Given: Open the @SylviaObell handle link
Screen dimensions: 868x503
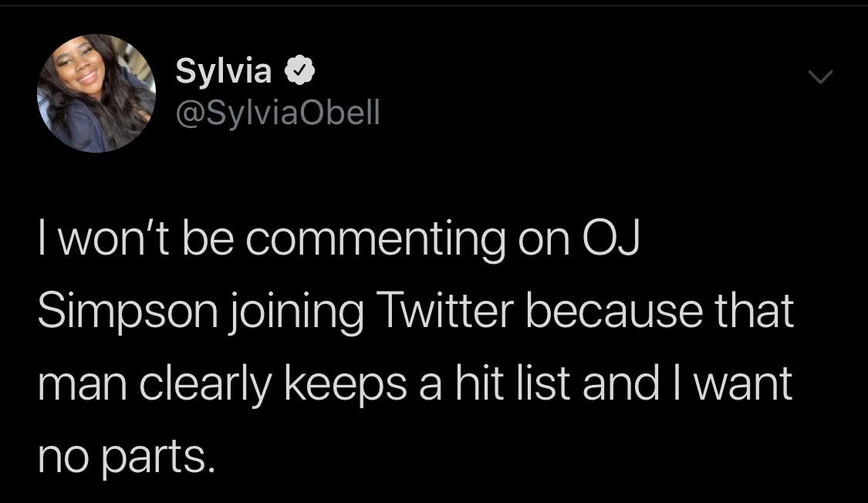Looking at the screenshot, I should (279, 113).
